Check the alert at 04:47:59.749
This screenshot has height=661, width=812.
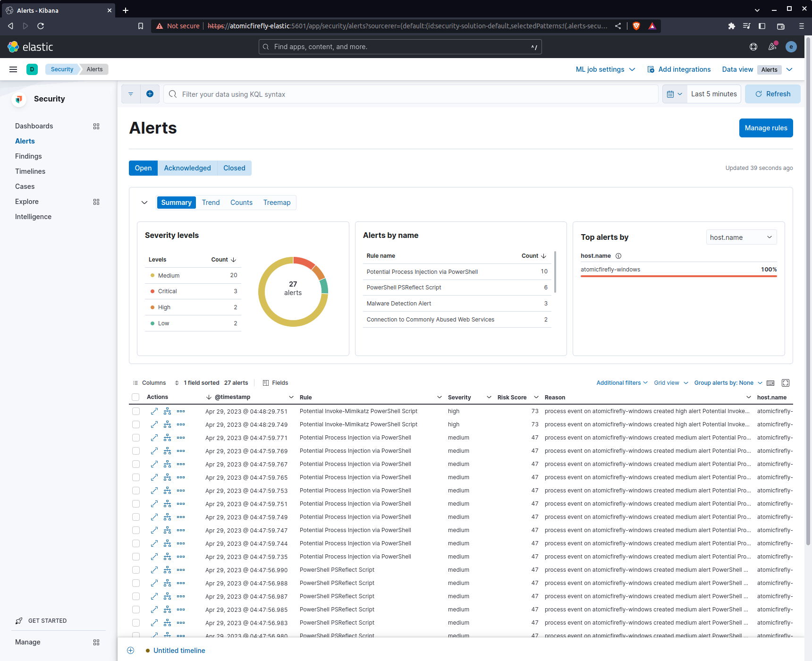tap(136, 517)
